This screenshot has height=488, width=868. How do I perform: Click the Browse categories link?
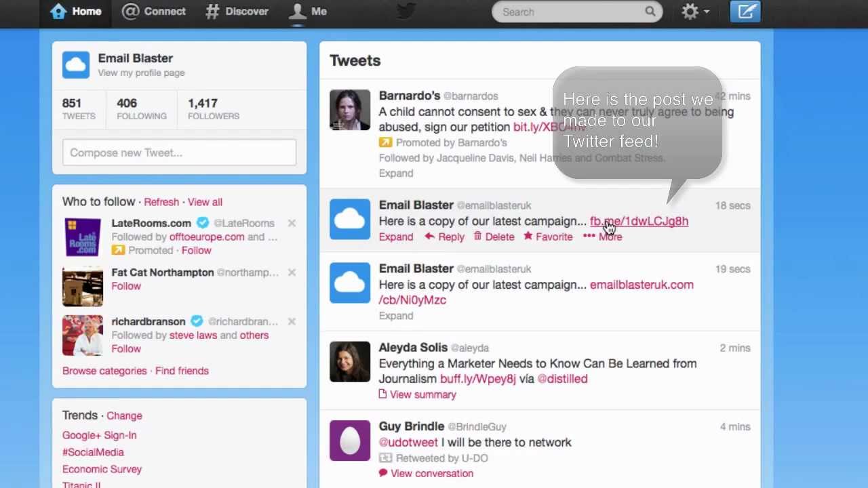click(x=104, y=371)
